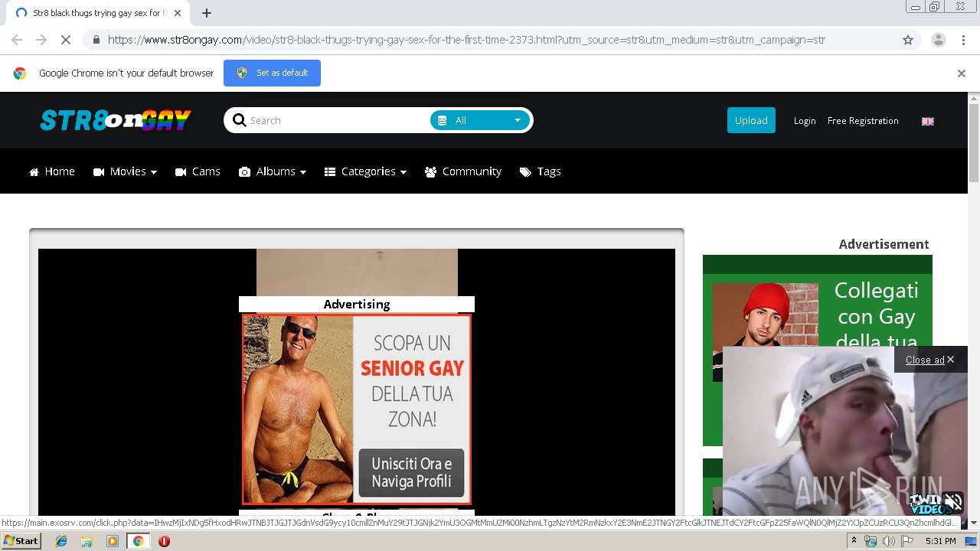Click Unisciti Ora e Naviga Profili button
The height and width of the screenshot is (551, 980).
[x=411, y=472]
